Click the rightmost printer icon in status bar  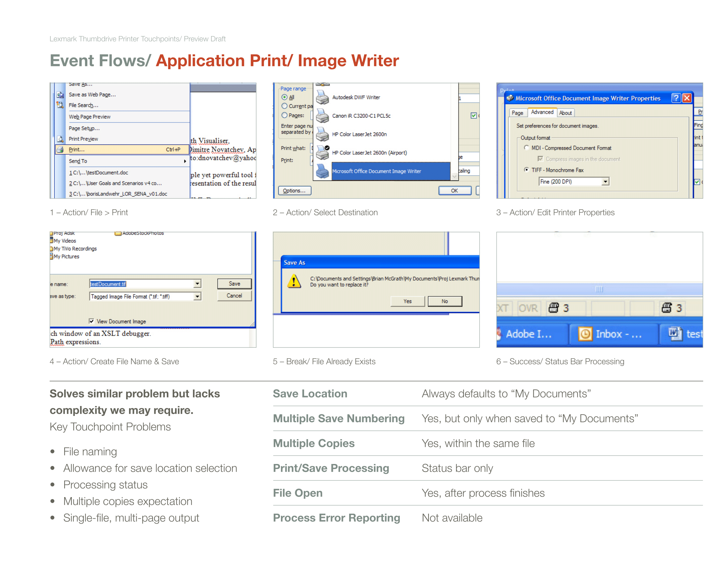pos(667,308)
